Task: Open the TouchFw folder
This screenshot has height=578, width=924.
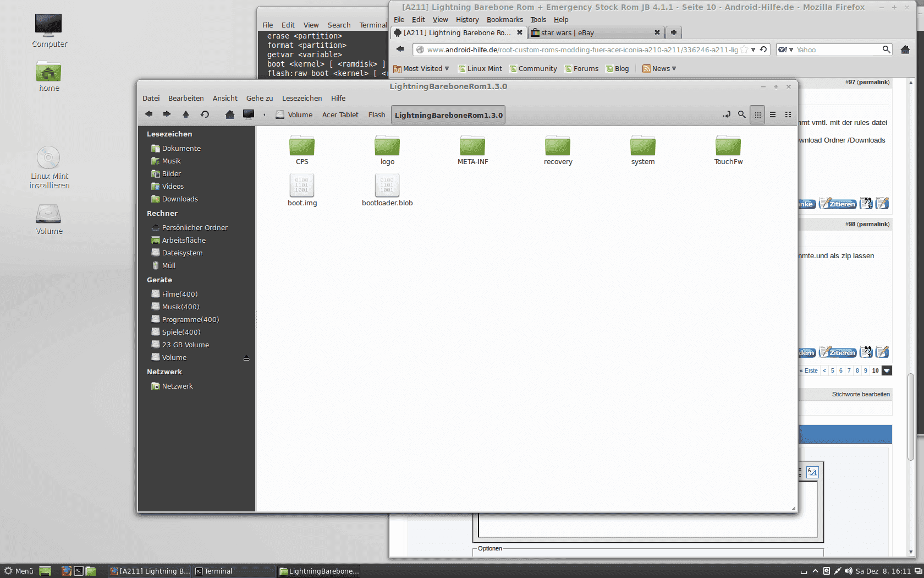Action: 728,150
